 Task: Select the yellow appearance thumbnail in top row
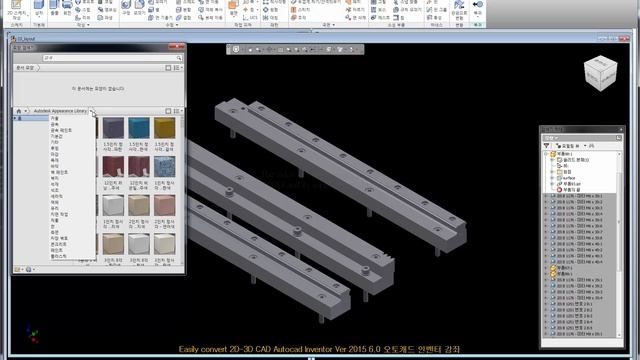[164, 128]
